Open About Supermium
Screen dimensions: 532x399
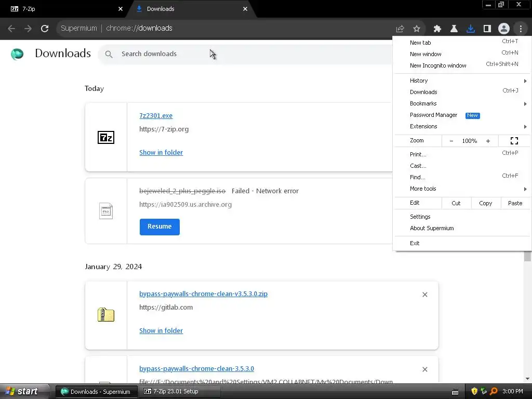462,229
